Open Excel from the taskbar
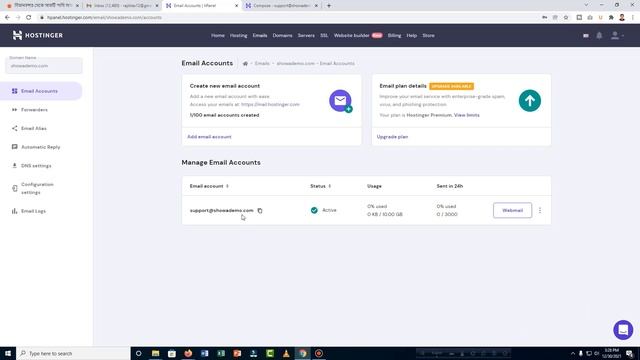This screenshot has height=360, width=640. click(221, 353)
